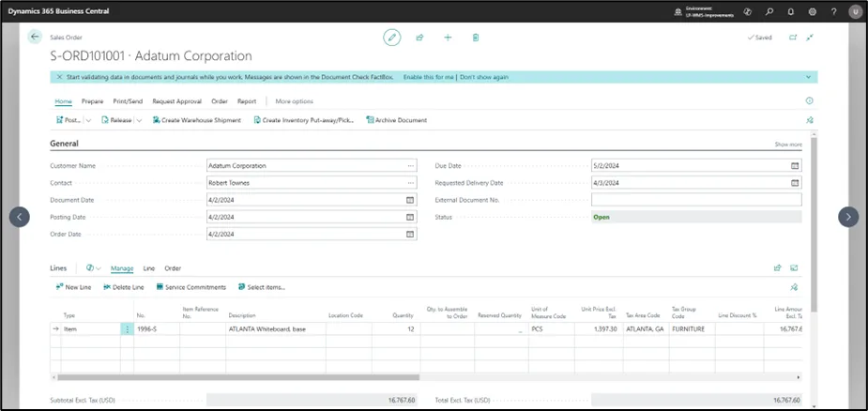Open the user account avatar

tap(854, 11)
